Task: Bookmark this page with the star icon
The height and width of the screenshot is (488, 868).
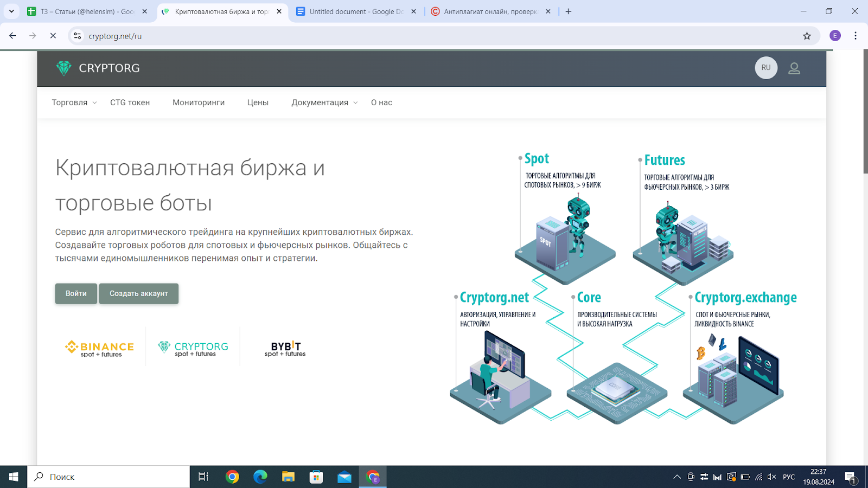Action: pos(807,36)
